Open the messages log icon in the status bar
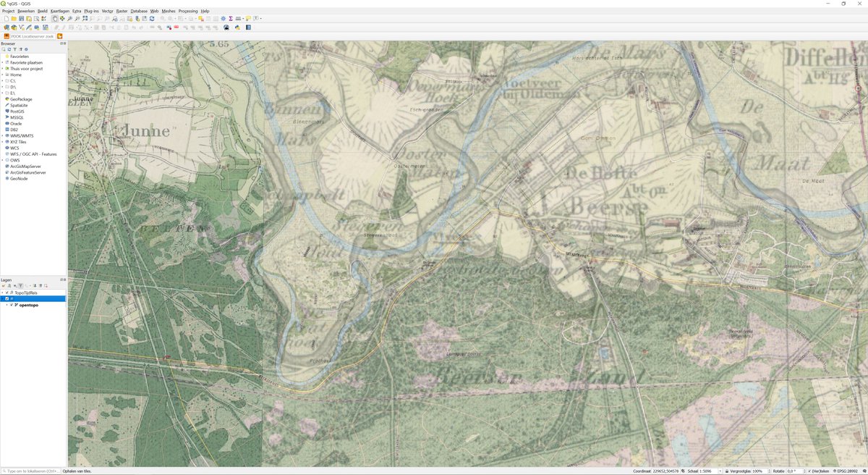 tap(863, 471)
